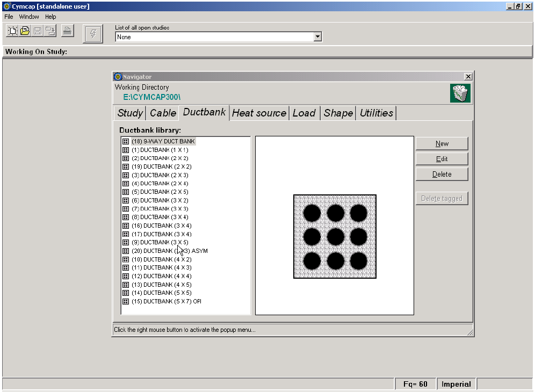Screen dimensions: 535x392
Task: Click the Navigator window icon
Action: pyautogui.click(x=118, y=76)
